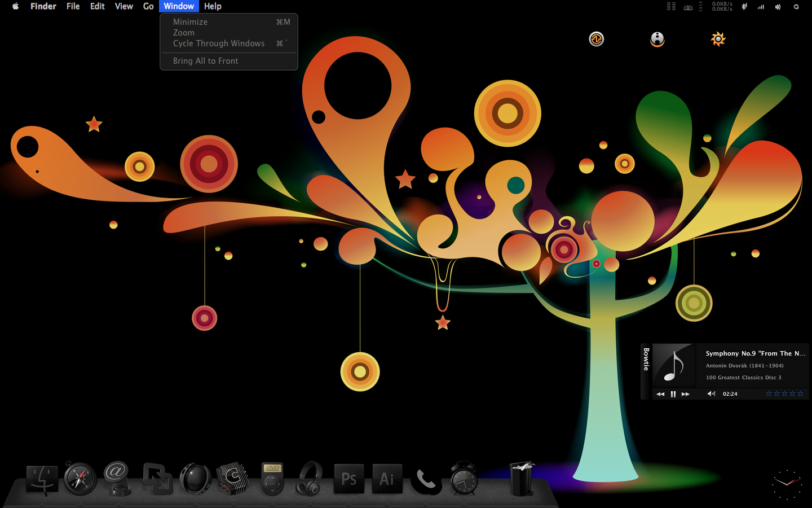The image size is (812, 508).
Task: Click the Apple logo menu
Action: point(15,6)
